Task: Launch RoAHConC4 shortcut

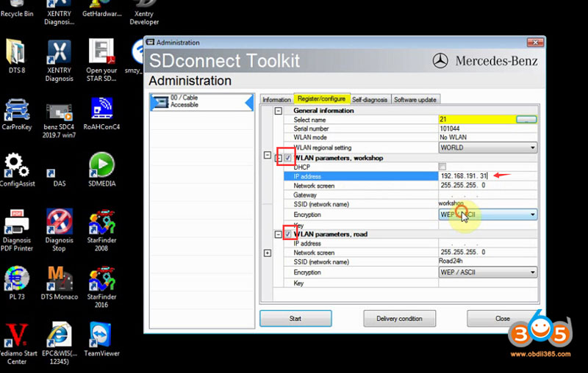Action: pos(101,114)
